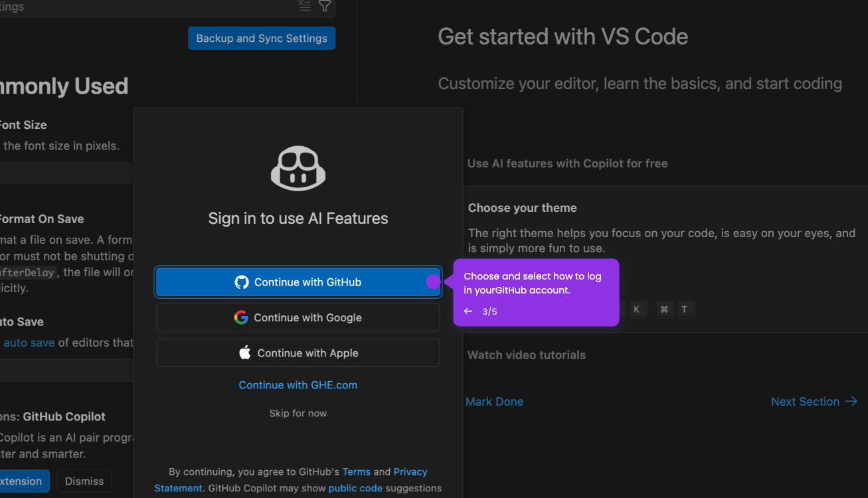Image resolution: width=868 pixels, height=498 pixels.
Task: Click the Customize your editor subtitle
Action: point(640,84)
